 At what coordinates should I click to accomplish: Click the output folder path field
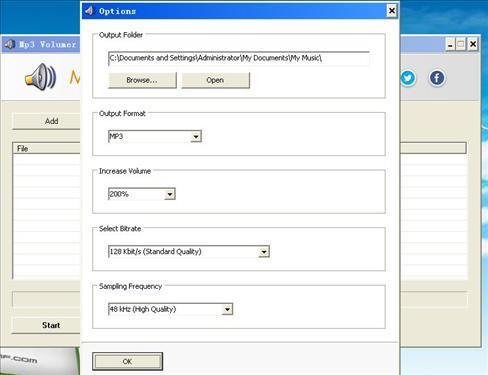[x=239, y=58]
